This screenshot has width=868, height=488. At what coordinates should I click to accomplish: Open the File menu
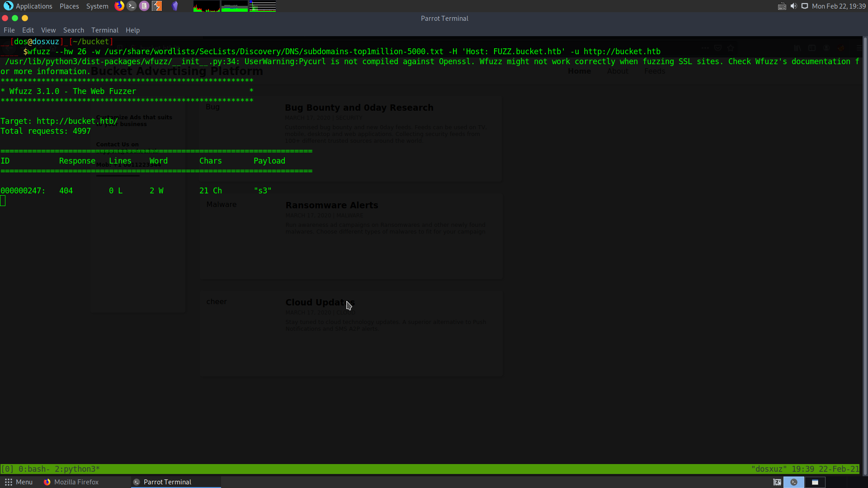pyautogui.click(x=9, y=30)
